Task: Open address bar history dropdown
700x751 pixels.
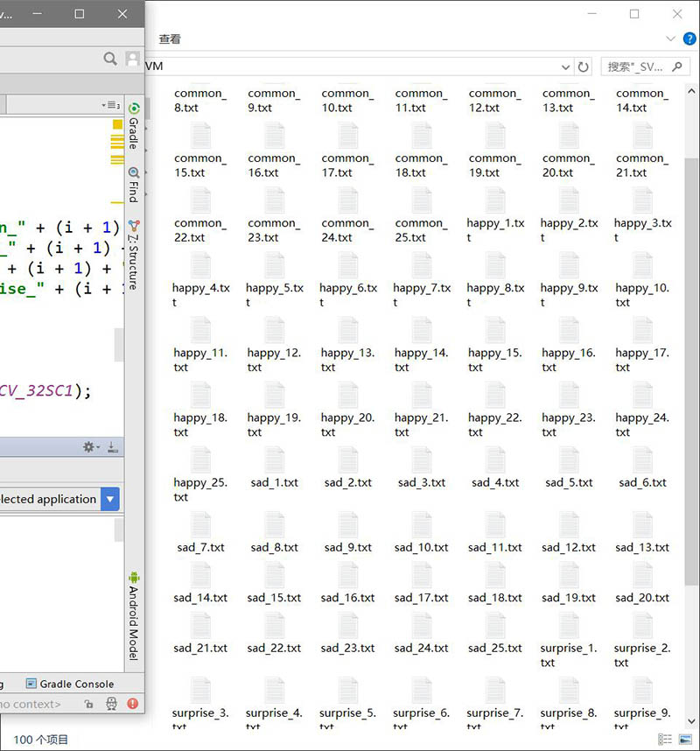Action: click(x=565, y=67)
